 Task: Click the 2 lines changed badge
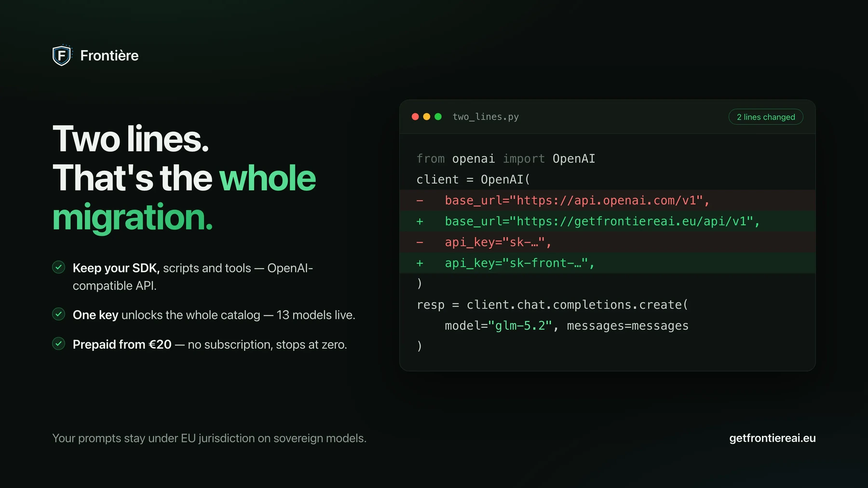(766, 117)
